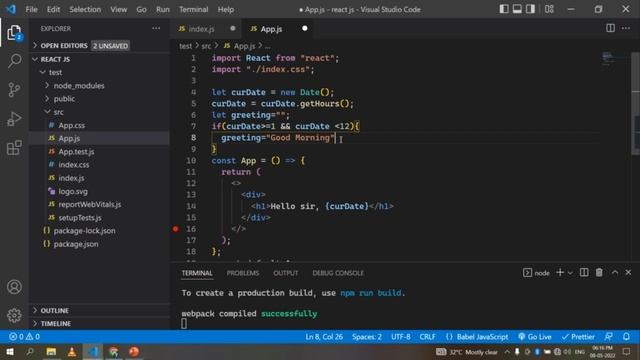Split the terminal panel

584,272
